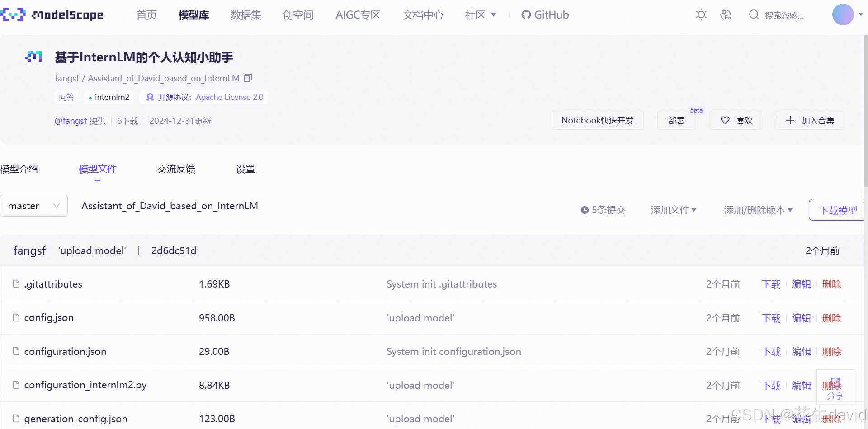Screen dimensions: 868x429
Task: Edit the config.json file
Action: click(x=802, y=318)
